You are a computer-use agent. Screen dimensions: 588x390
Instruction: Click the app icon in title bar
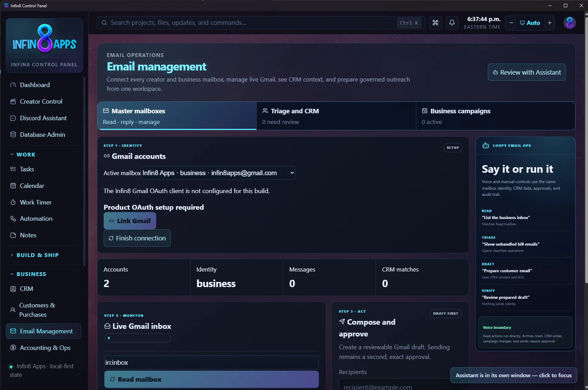pyautogui.click(x=6, y=6)
